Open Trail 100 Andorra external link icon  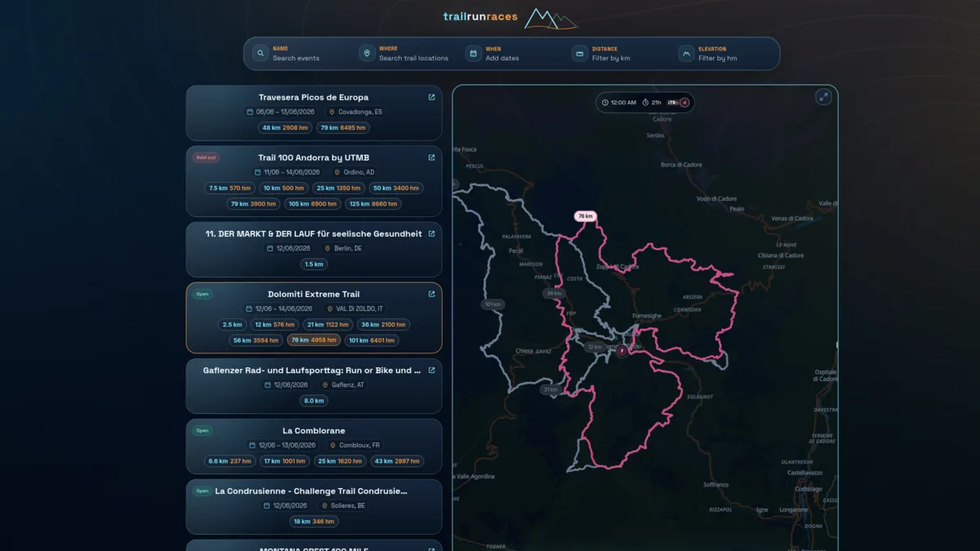(431, 158)
